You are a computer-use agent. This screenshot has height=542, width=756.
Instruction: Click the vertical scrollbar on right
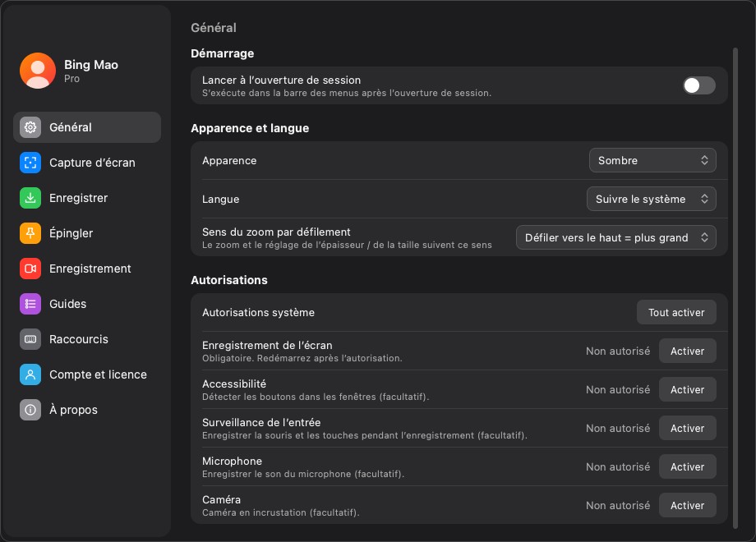tap(735, 288)
